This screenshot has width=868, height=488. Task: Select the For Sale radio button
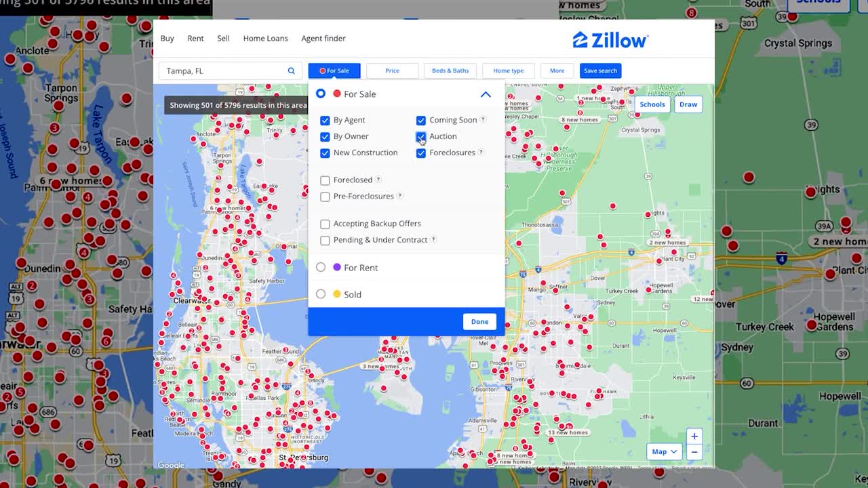pyautogui.click(x=321, y=94)
